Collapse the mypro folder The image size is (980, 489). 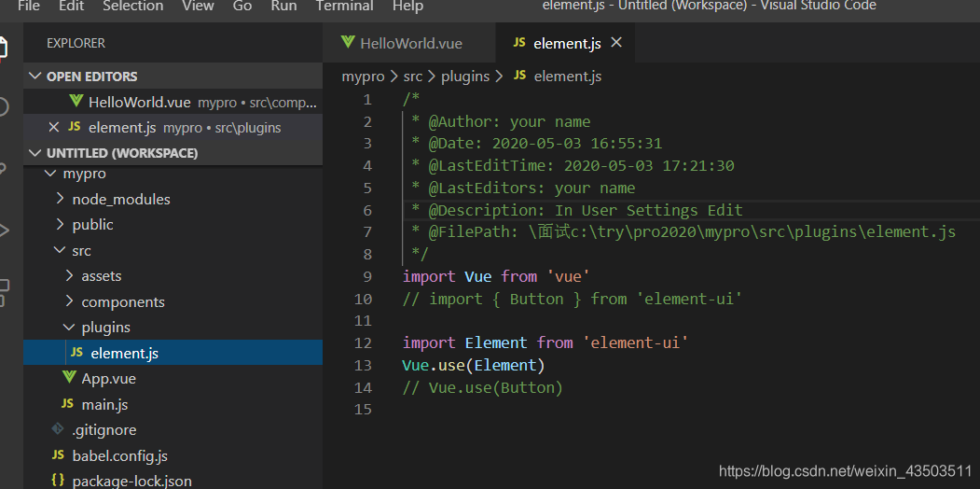point(50,174)
